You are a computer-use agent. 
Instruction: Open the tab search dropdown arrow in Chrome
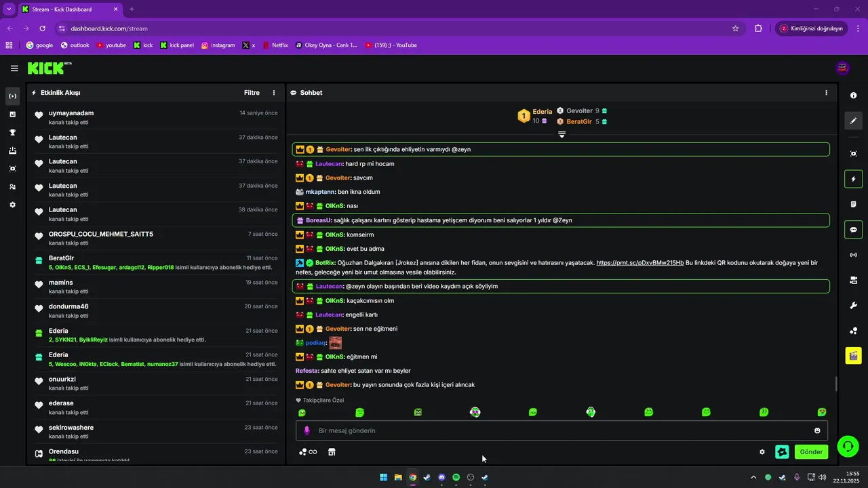[9, 9]
